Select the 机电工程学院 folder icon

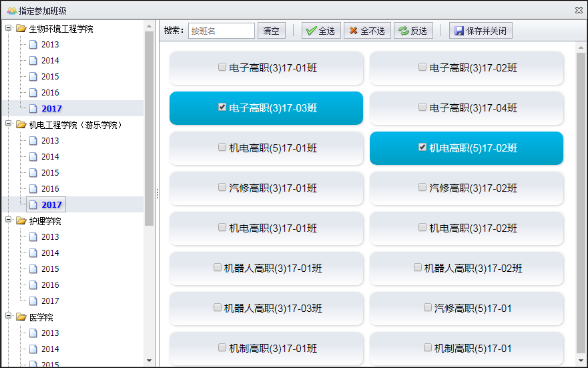(21, 124)
